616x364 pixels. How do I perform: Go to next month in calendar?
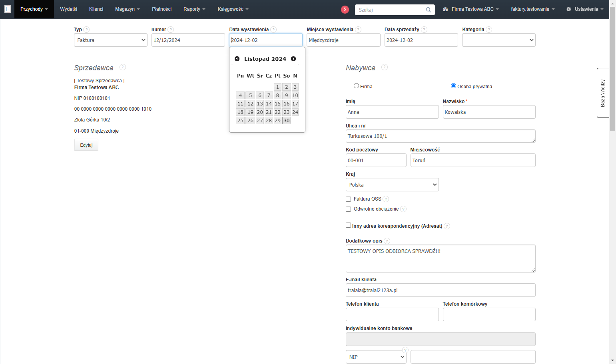(293, 59)
